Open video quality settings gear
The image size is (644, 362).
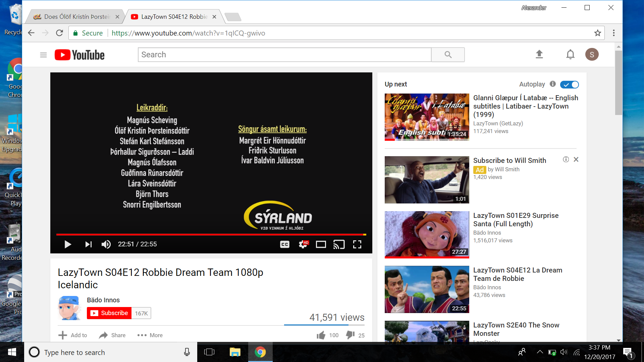pyautogui.click(x=303, y=244)
